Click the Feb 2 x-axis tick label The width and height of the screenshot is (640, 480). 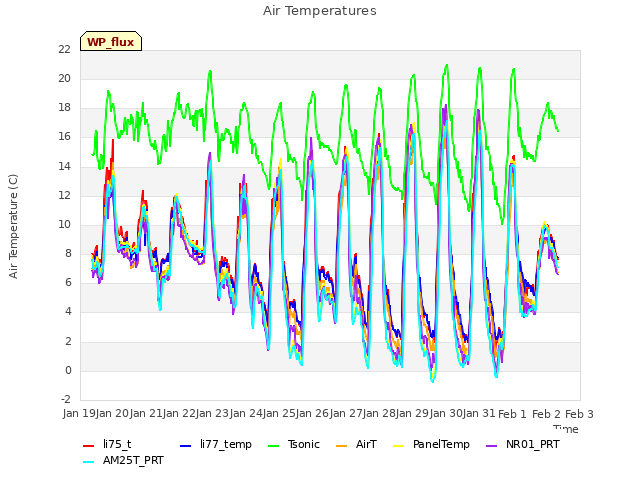point(546,414)
